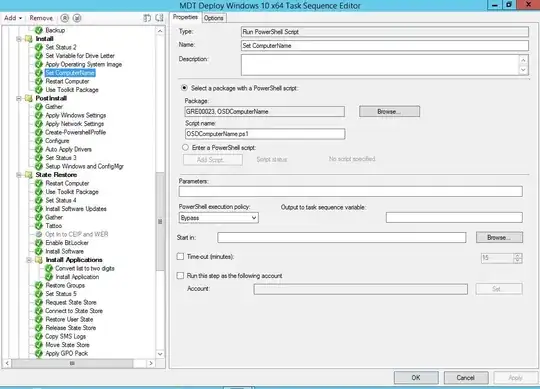540x389 pixels.
Task: Select the green check icon beside Enable BitLocker
Action: coord(39,243)
